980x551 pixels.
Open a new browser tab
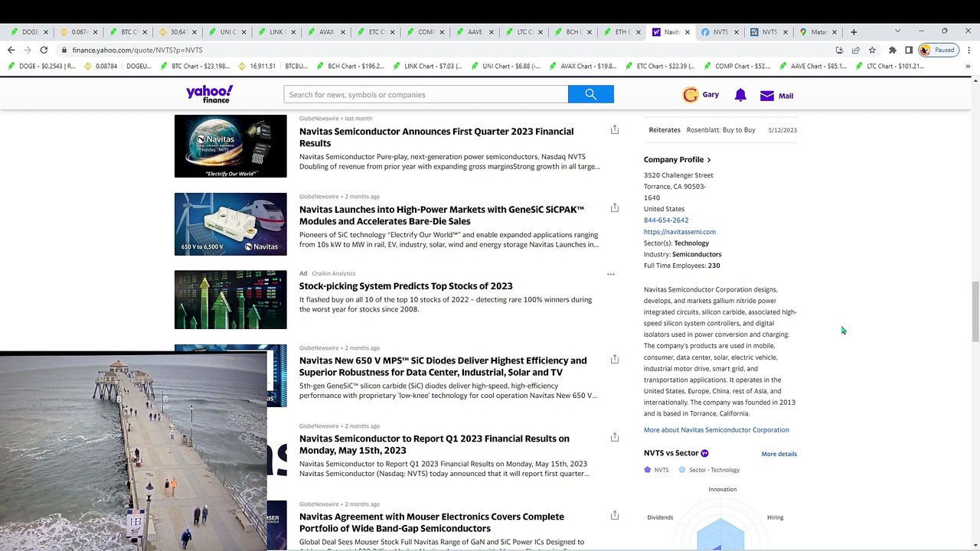click(854, 32)
